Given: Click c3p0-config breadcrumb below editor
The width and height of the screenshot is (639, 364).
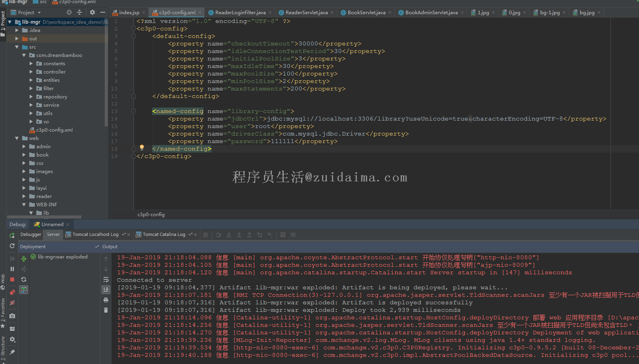Looking at the screenshot, I should point(151,214).
